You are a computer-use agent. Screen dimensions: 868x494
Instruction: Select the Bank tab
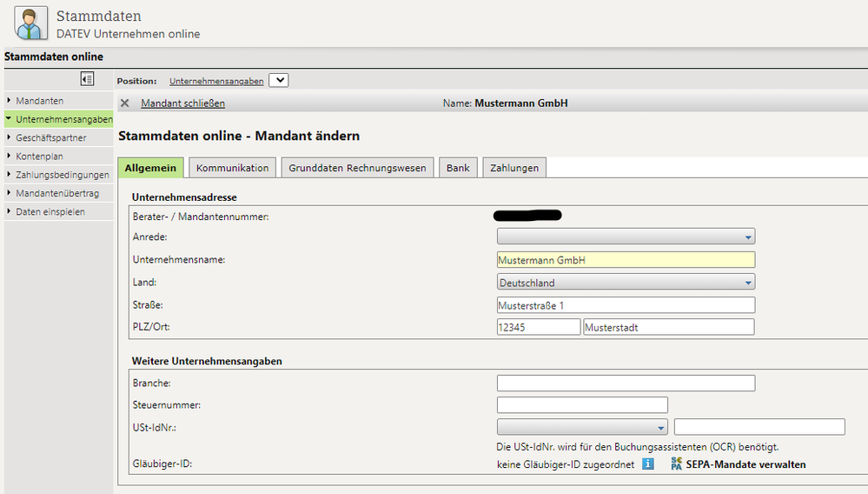click(x=458, y=168)
